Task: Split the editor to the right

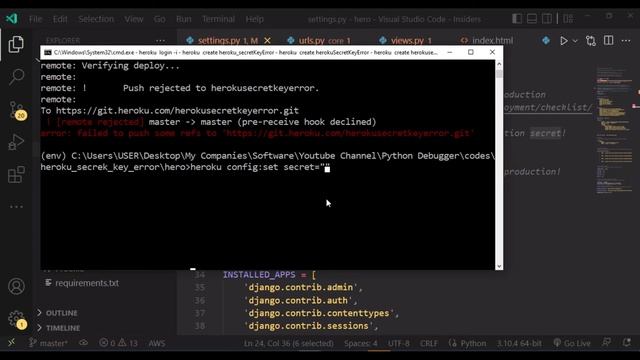Action: [609, 40]
